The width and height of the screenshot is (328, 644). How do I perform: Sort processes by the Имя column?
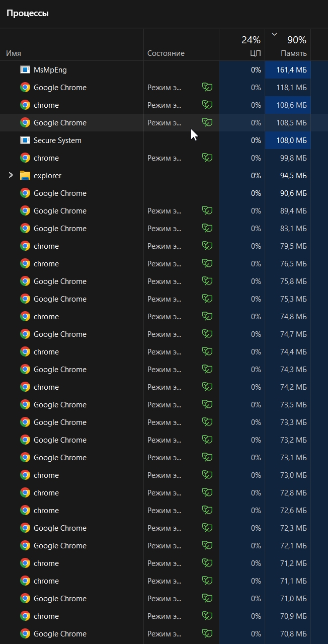14,53
